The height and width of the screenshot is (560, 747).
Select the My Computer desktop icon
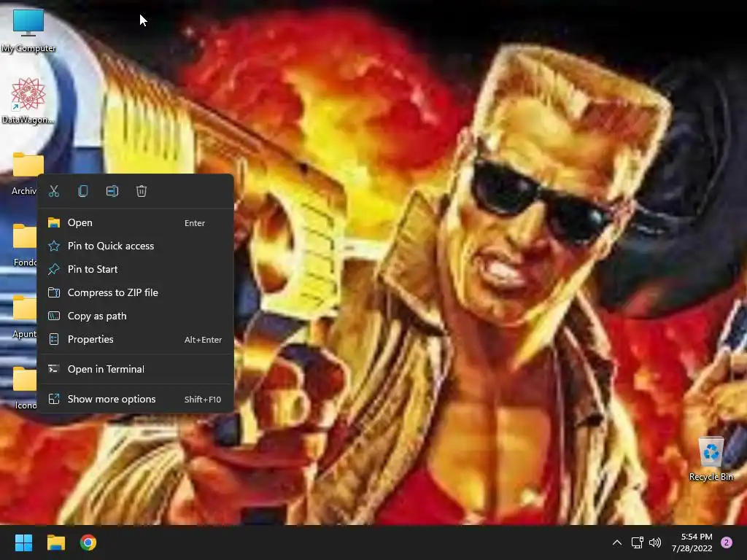coord(28,31)
